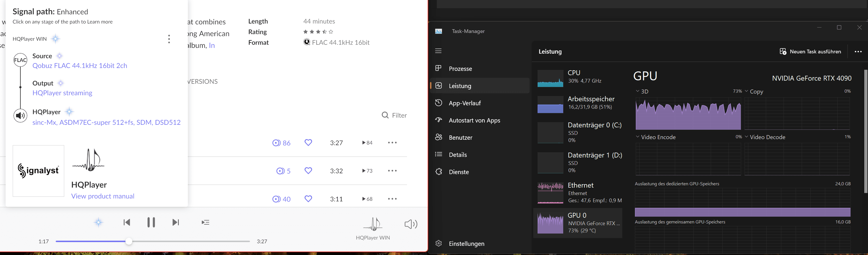Click the play count 68
The image size is (868, 255).
pyautogui.click(x=367, y=199)
